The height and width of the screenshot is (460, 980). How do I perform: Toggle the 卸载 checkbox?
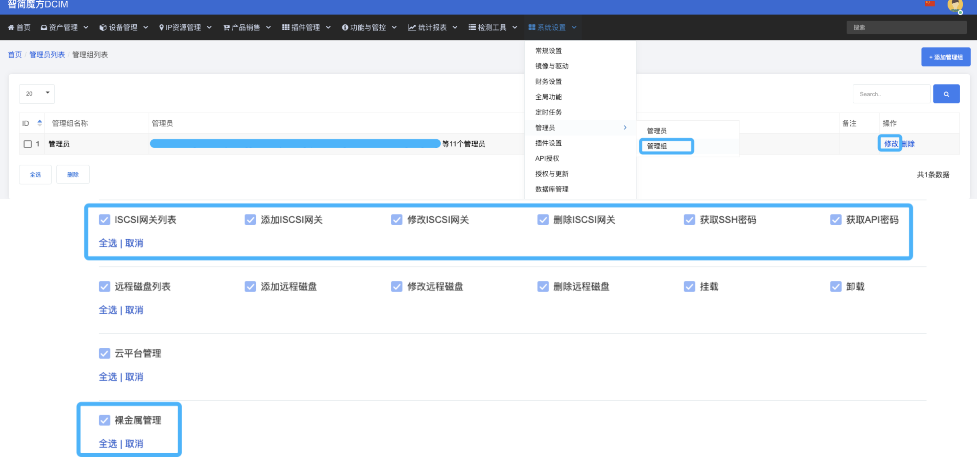(837, 287)
